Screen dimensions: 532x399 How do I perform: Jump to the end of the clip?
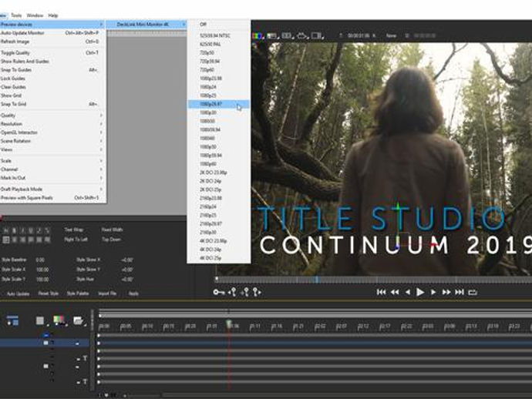point(460,292)
